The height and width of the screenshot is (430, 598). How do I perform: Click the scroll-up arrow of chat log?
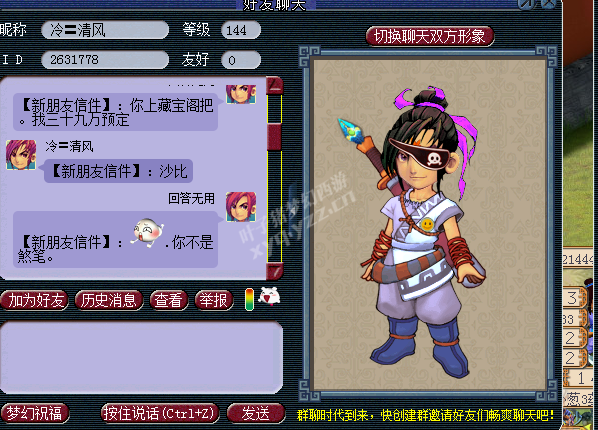275,86
